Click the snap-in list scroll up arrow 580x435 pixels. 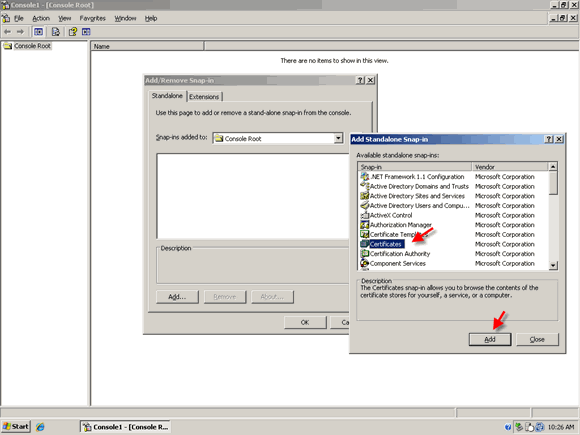pos(553,166)
